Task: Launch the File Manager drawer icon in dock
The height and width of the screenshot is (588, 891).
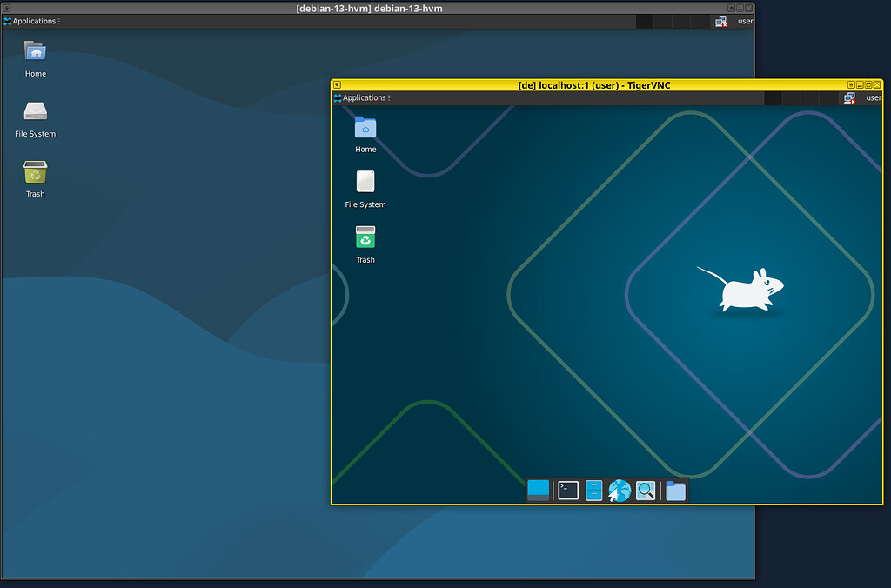Action: (x=593, y=491)
